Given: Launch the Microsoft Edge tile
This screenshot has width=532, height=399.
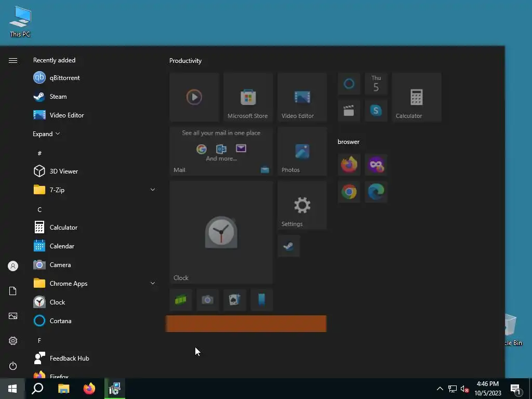Looking at the screenshot, I should point(376,192).
